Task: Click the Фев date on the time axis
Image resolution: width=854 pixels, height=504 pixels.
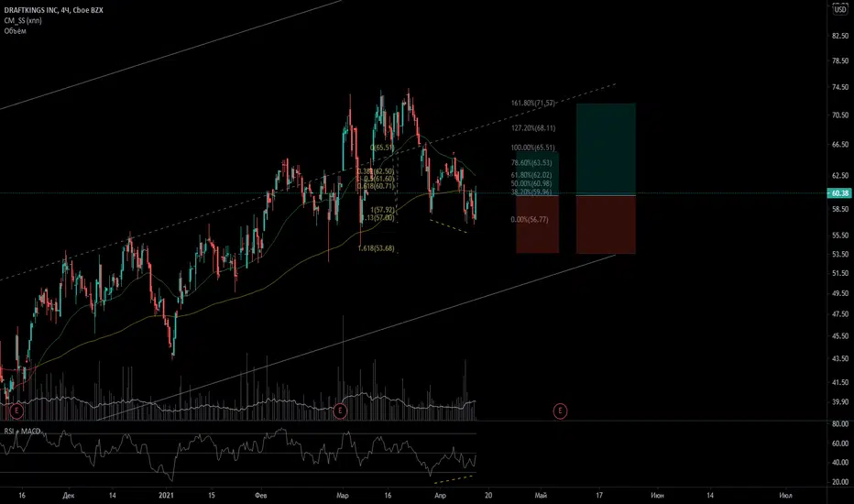Action: point(261,496)
